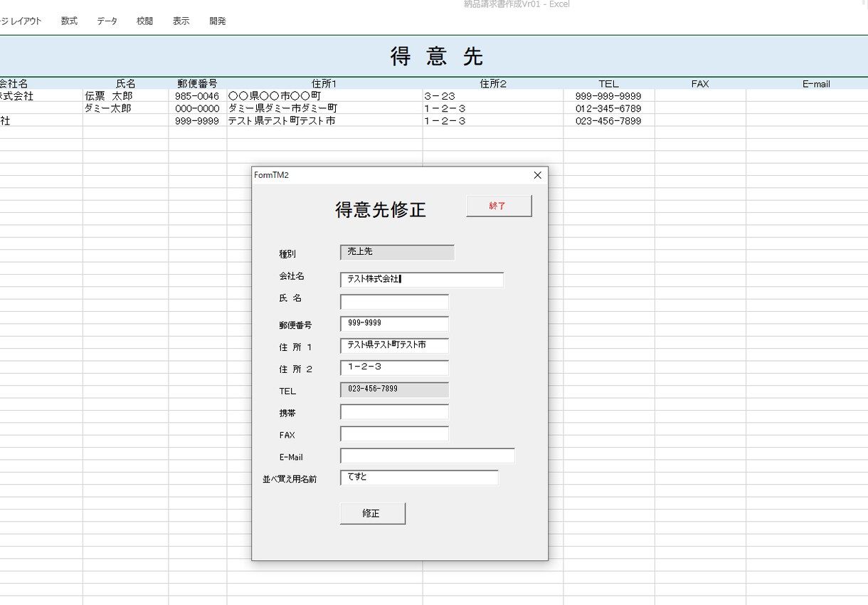Select cell with phone 999-999-9999

coord(609,95)
